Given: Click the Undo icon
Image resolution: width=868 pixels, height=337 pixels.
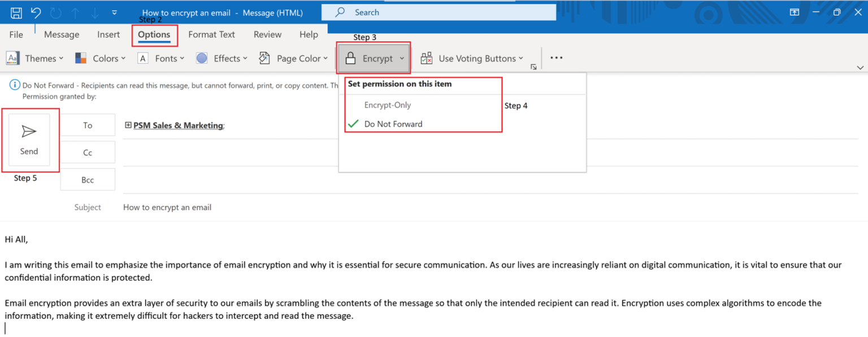Looking at the screenshot, I should point(35,12).
